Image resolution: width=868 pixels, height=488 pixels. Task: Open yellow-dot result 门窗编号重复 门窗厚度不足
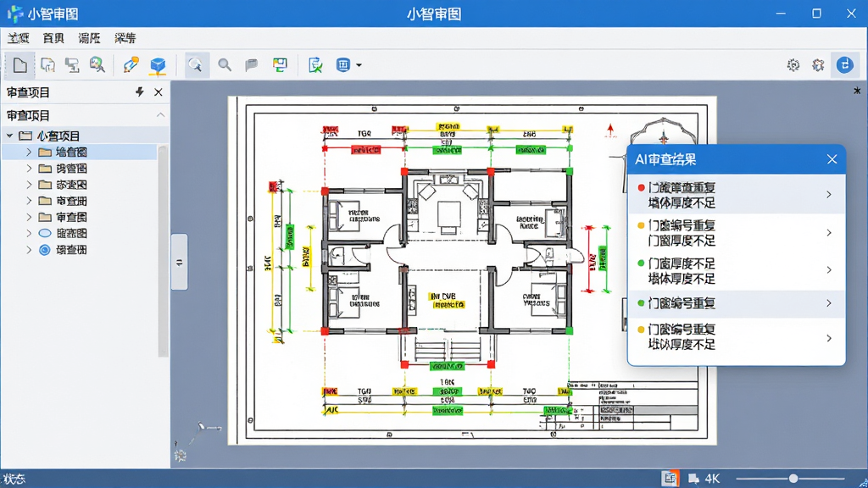(737, 233)
